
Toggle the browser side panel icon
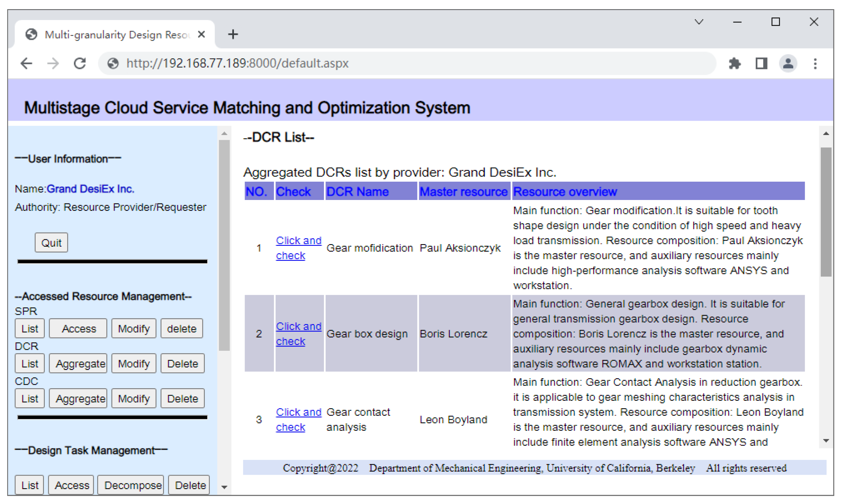point(761,64)
